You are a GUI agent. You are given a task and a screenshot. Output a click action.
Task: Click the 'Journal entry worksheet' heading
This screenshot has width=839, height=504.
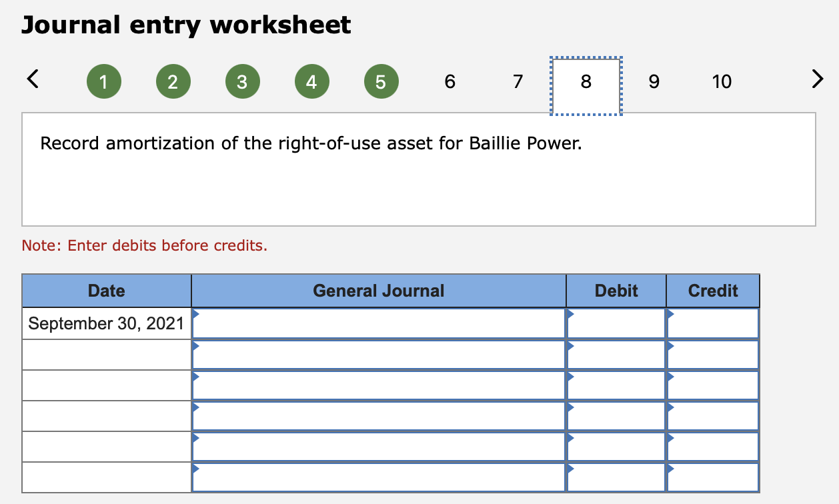pyautogui.click(x=186, y=25)
